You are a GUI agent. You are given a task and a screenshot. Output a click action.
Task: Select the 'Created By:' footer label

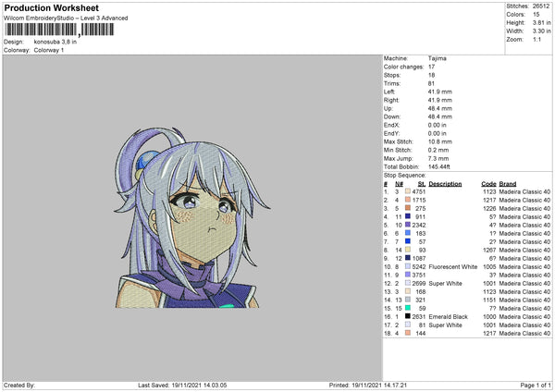19,386
